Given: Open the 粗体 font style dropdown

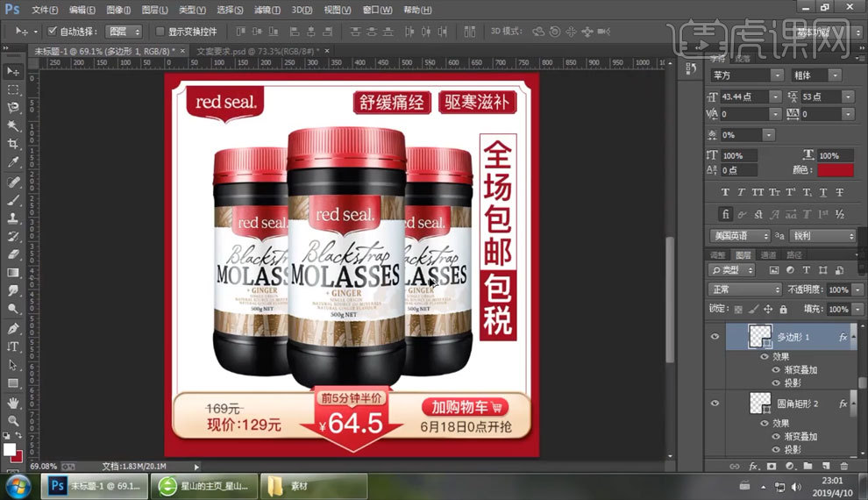Looking at the screenshot, I should [835, 75].
